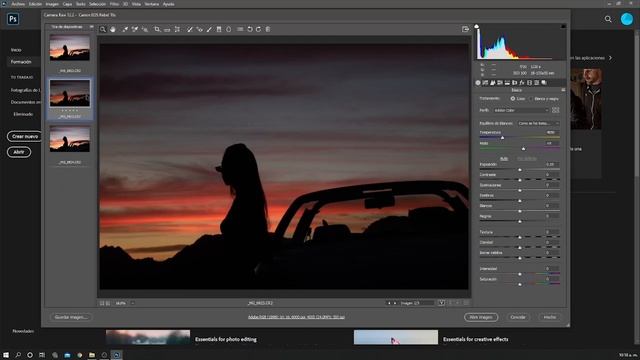Select the Radial Filter tool
This screenshot has height=360, width=640.
point(229,29)
